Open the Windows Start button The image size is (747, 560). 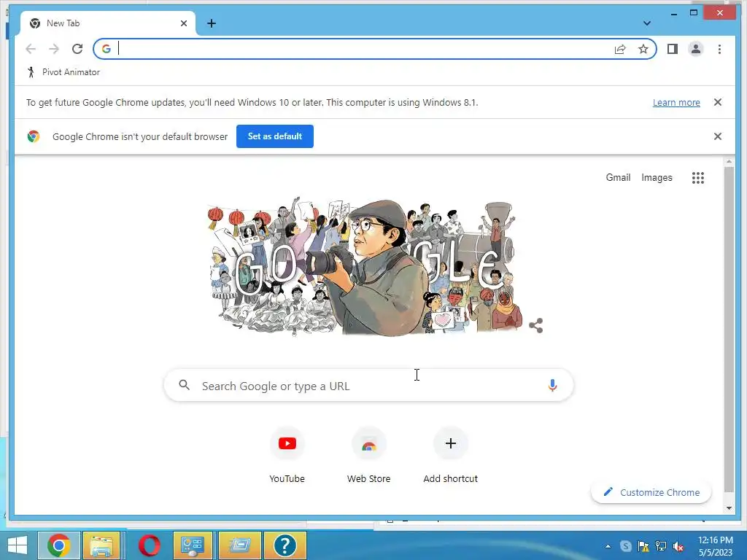(18, 545)
